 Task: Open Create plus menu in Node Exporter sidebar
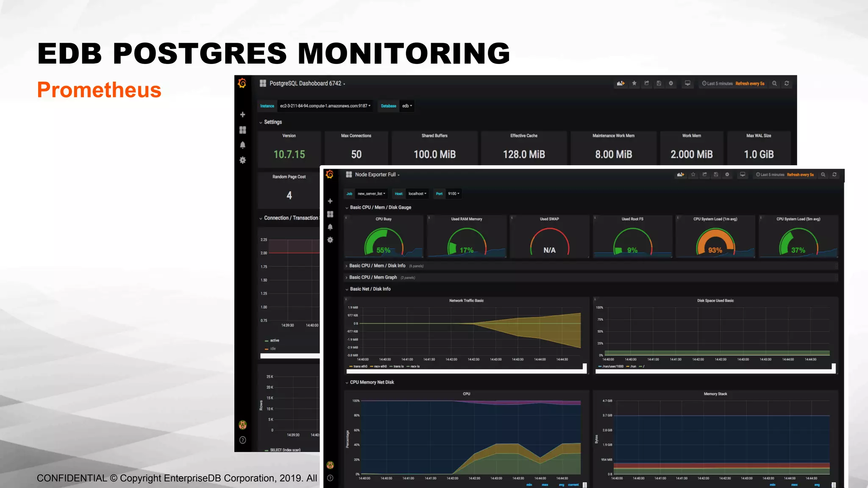coord(330,201)
